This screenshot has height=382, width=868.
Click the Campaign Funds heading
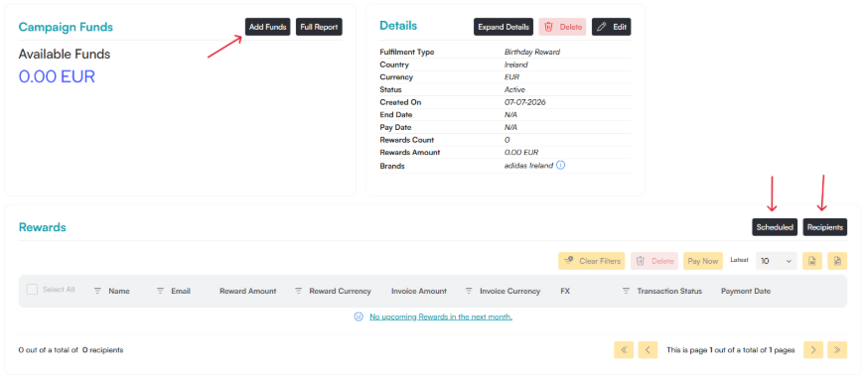(66, 27)
